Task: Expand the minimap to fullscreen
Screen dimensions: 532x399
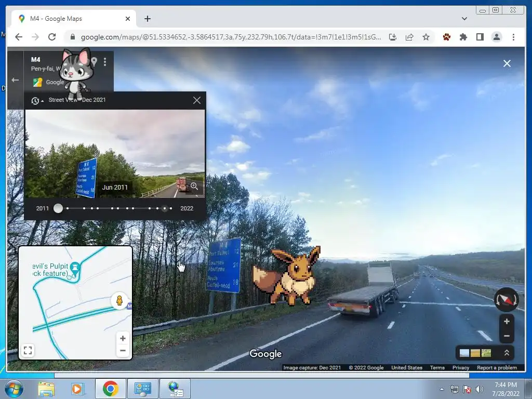Action: coord(28,350)
